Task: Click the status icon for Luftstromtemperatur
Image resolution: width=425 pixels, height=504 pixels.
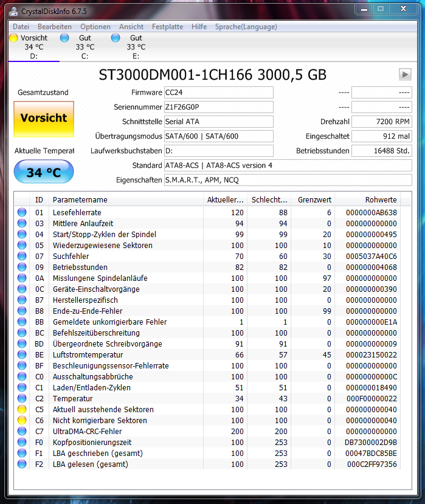Action: pos(22,354)
